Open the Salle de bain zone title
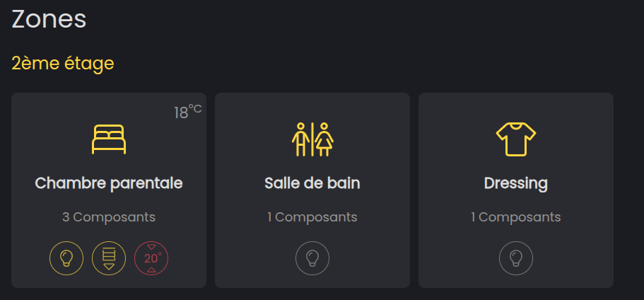This screenshot has height=300, width=644. point(312,183)
